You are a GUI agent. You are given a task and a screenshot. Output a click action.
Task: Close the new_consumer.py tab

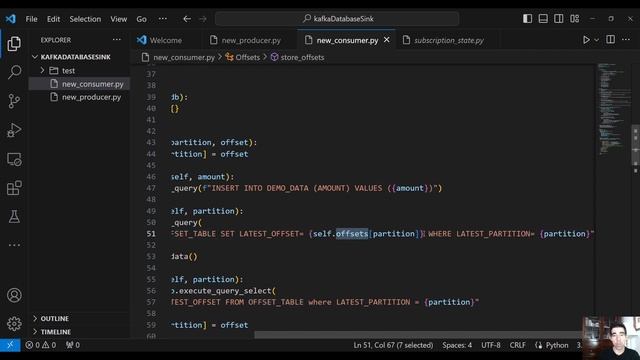pyautogui.click(x=387, y=40)
